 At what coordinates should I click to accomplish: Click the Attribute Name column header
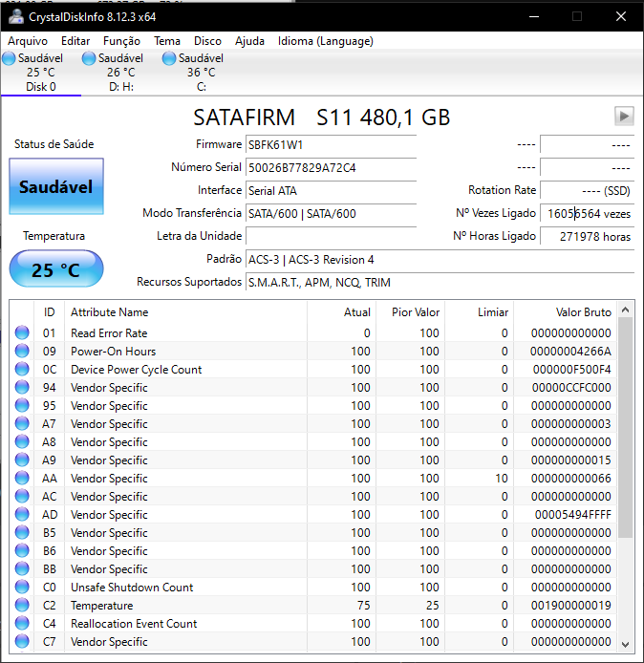(185, 312)
